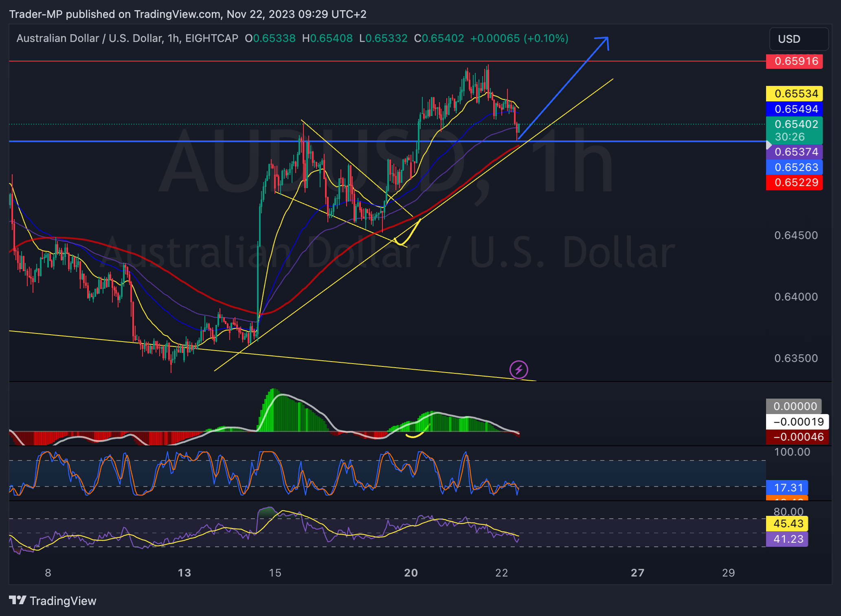Click the RSI 41.23 purple value label
Viewport: 841px width, 616px height.
[787, 539]
